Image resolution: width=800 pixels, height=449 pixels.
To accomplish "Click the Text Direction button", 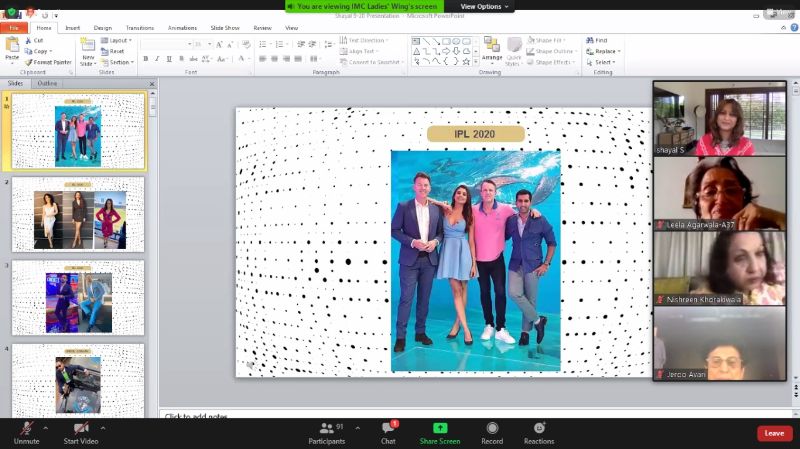I will click(x=364, y=40).
